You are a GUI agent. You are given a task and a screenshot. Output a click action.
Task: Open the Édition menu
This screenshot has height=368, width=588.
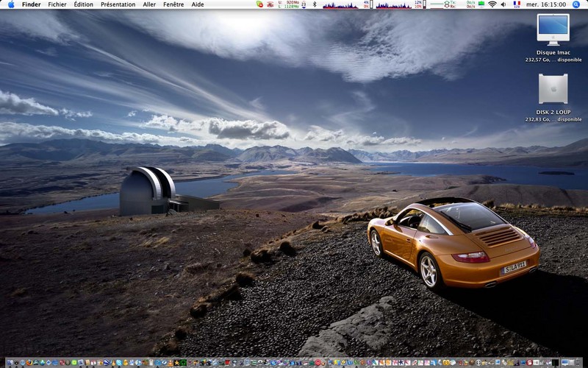(83, 4)
